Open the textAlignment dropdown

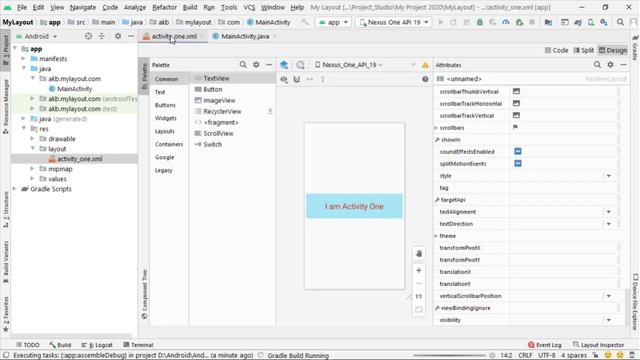tap(609, 212)
